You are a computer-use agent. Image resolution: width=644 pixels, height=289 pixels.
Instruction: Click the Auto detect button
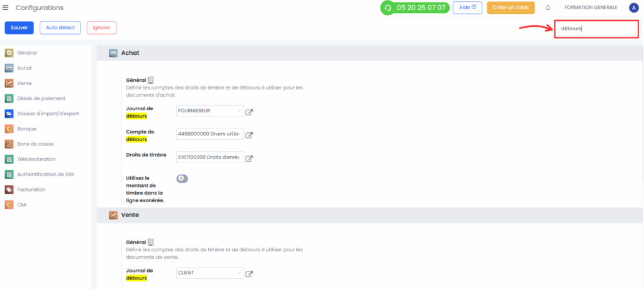[60, 28]
